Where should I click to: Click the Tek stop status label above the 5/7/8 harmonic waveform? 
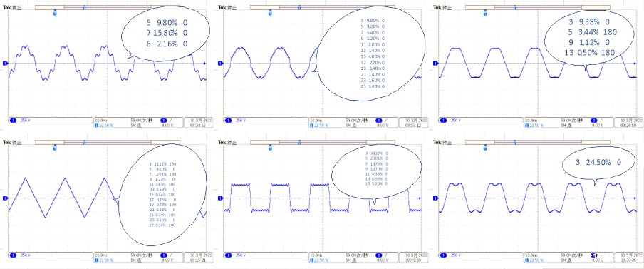[x=11, y=7]
